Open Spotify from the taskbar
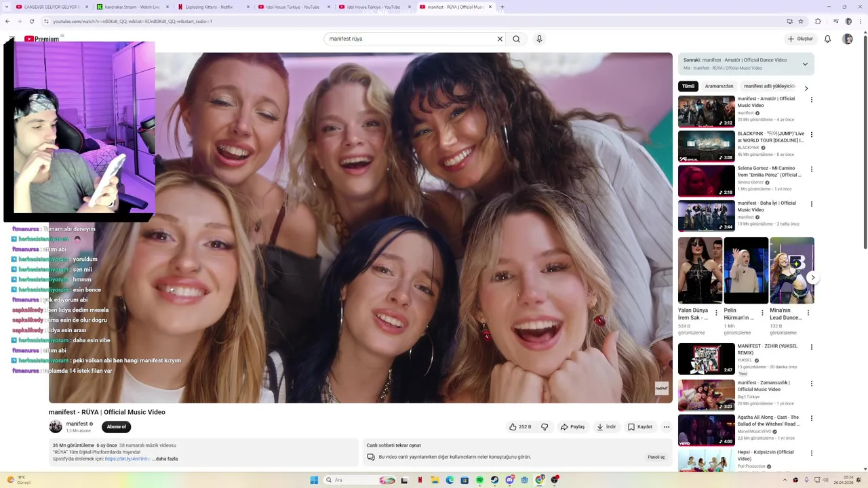 point(479,480)
